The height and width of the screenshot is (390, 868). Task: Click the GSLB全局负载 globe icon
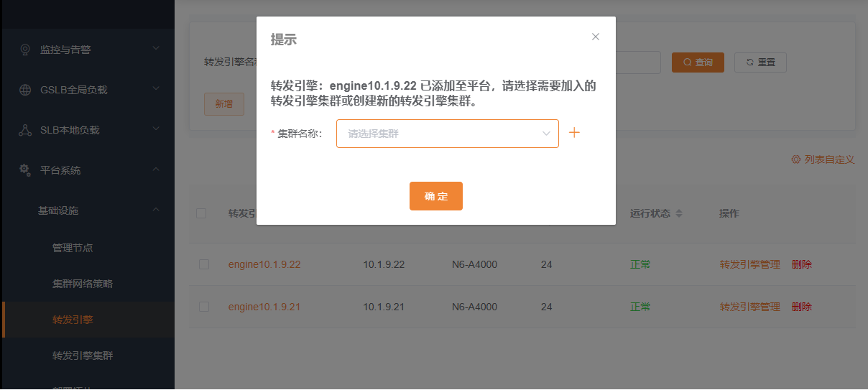click(x=25, y=90)
